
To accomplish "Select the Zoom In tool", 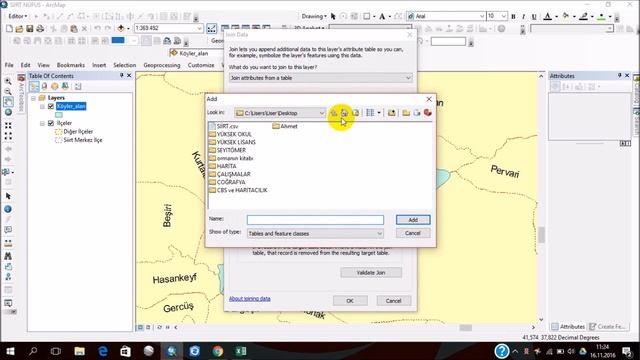I will tap(8, 81).
